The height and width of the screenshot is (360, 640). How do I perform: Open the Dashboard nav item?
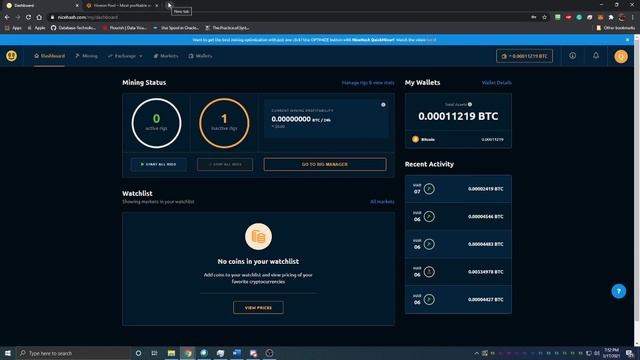coord(49,56)
